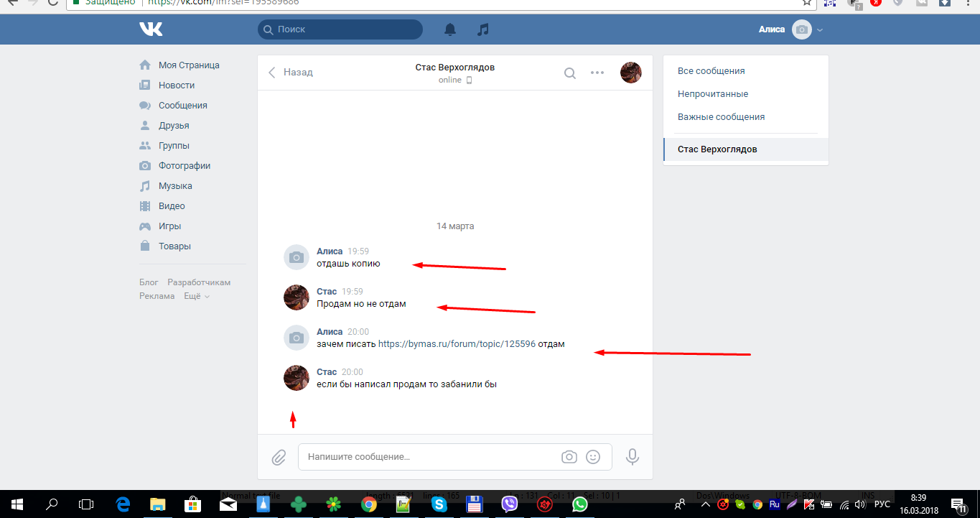Expand the Алиса profile dropdown arrow
The height and width of the screenshot is (518, 980).
pos(820,30)
